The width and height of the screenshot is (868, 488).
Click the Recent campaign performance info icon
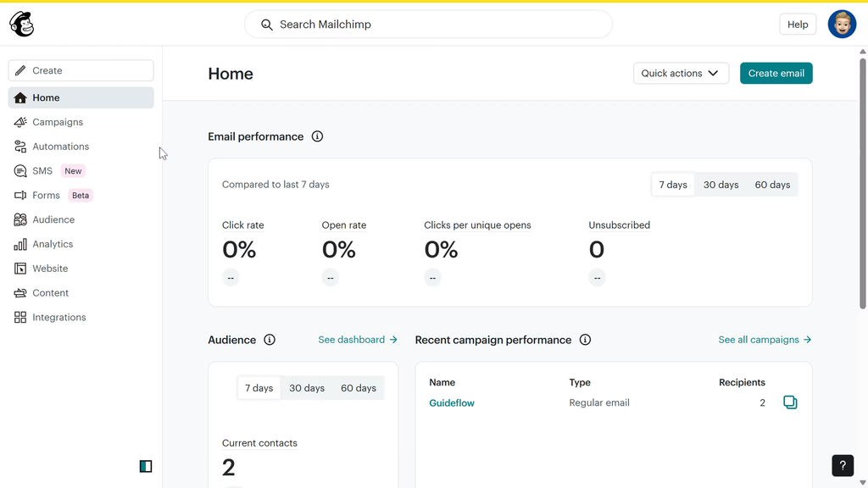pyautogui.click(x=585, y=340)
